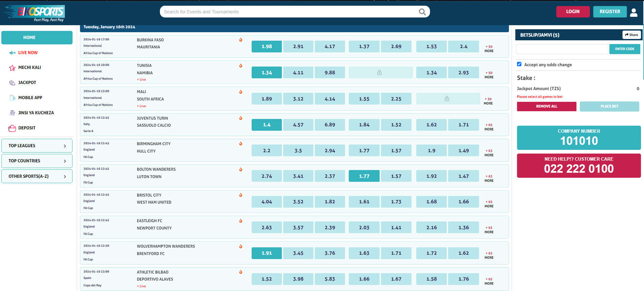The height and width of the screenshot is (291, 644).
Task: Expand the Top Leagues section
Action: 37,146
